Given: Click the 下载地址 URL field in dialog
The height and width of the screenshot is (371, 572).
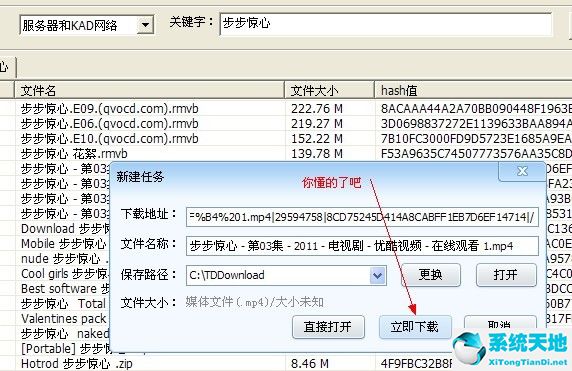Looking at the screenshot, I should (x=362, y=217).
